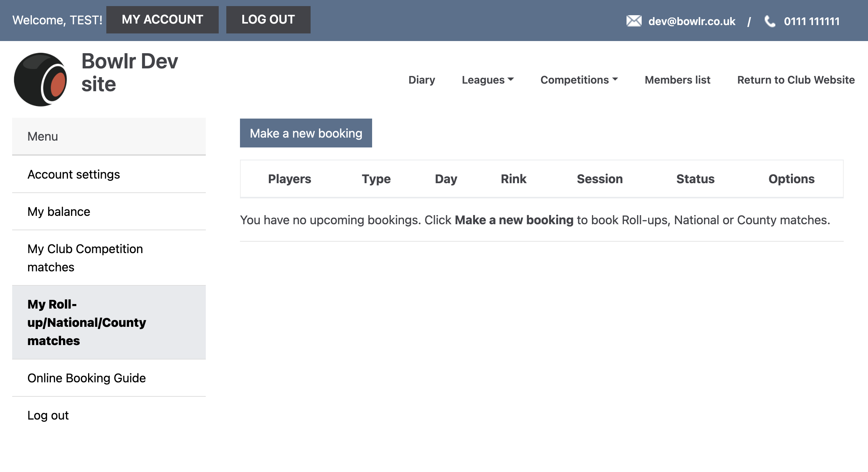
Task: Select My Roll-up/National/County matches item
Action: (87, 322)
